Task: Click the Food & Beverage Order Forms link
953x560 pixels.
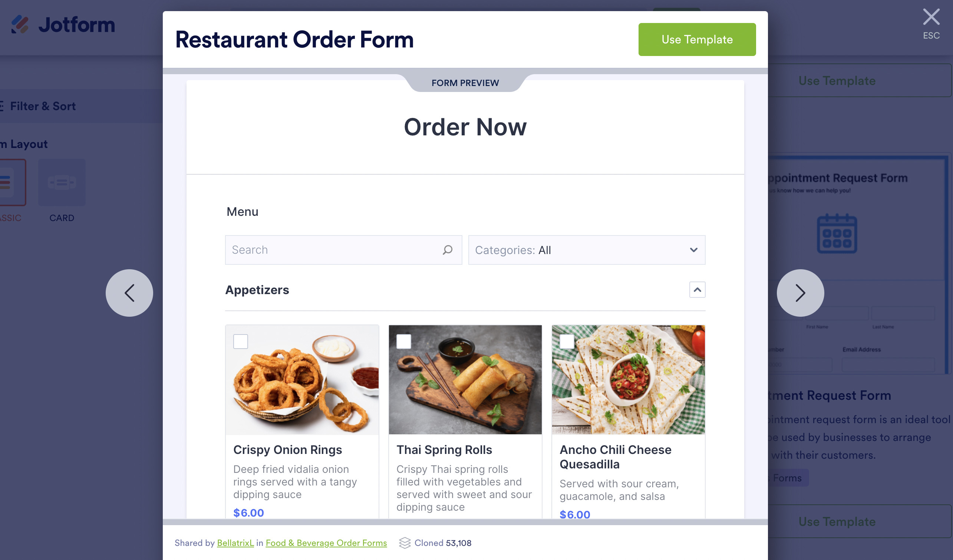Action: pyautogui.click(x=326, y=542)
